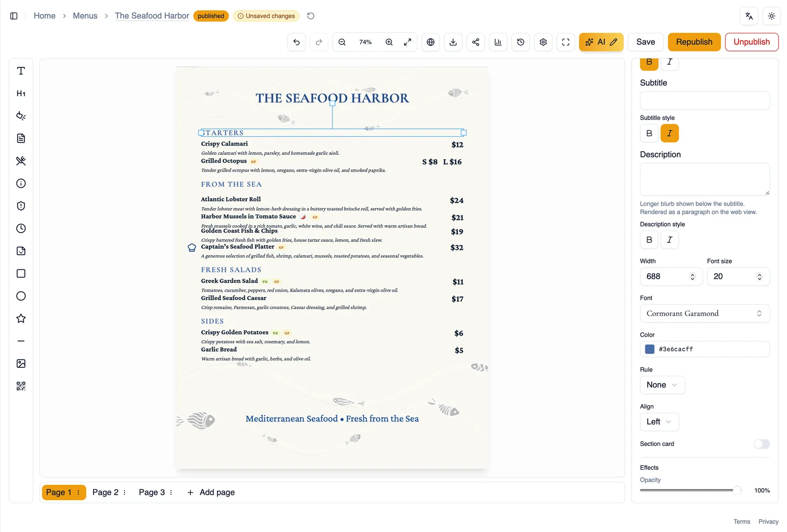This screenshot has height=532, width=787.
Task: Click the download icon in toolbar
Action: [453, 42]
